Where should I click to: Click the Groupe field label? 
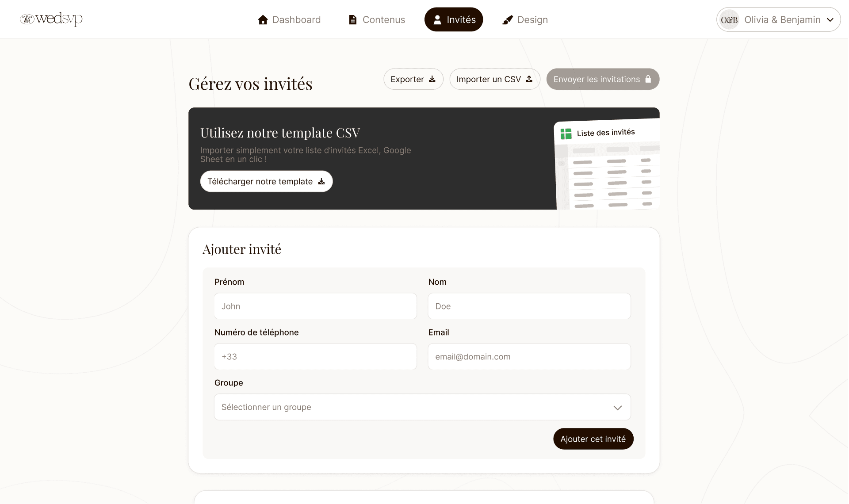pyautogui.click(x=229, y=382)
